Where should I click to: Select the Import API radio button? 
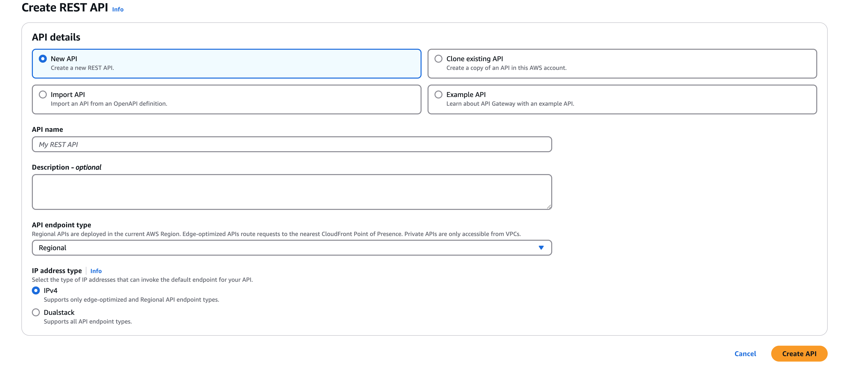coord(43,94)
